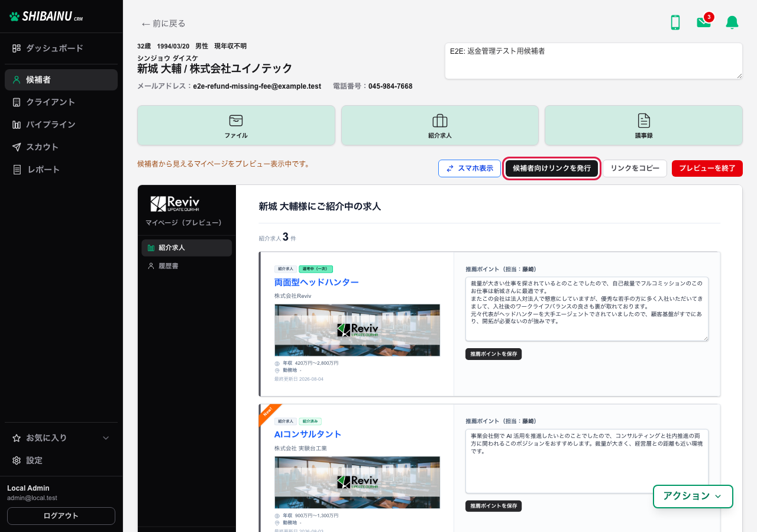This screenshot has height=532, width=757.
Task: Open the 議事録 card
Action: pos(643,125)
